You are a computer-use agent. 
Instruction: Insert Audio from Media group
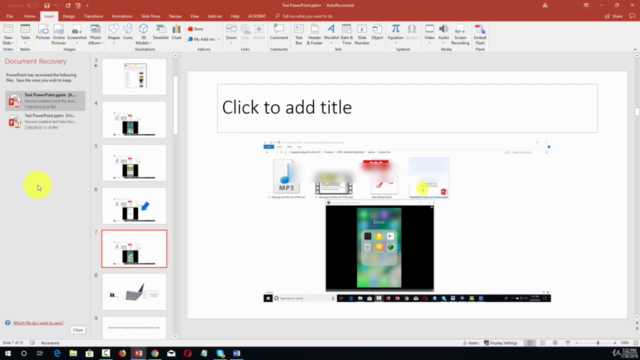point(443,33)
